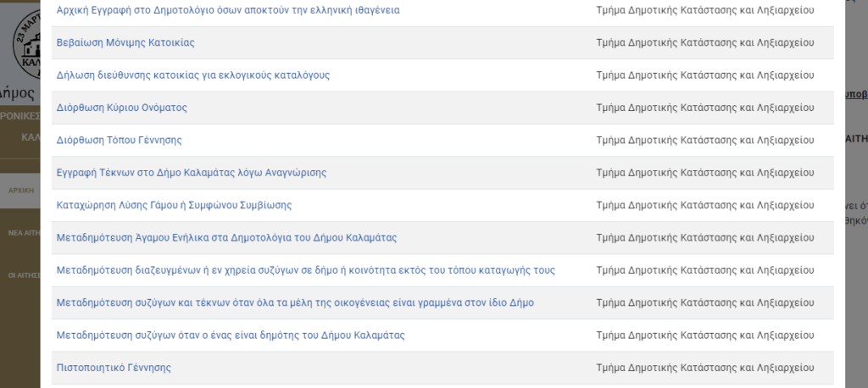This screenshot has width=868, height=388.
Task: Click department text beside 'Διόρθωση Κύριου Ονόματος'
Action: (x=704, y=108)
